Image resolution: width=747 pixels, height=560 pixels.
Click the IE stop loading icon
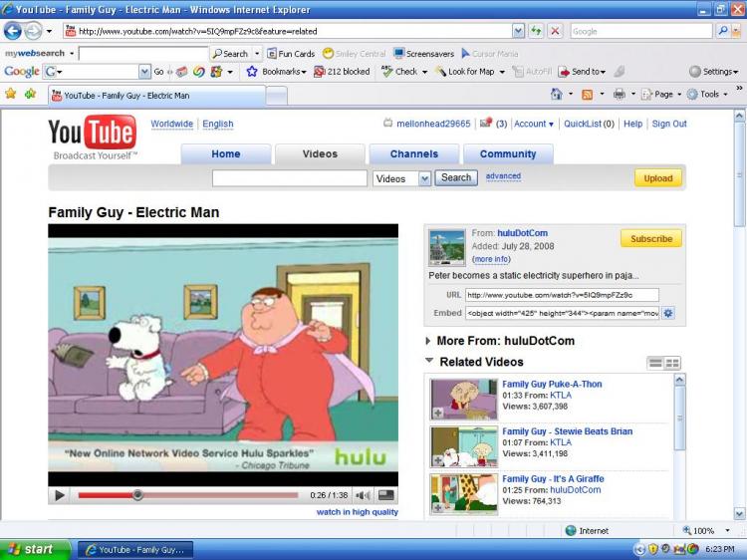coord(554,31)
